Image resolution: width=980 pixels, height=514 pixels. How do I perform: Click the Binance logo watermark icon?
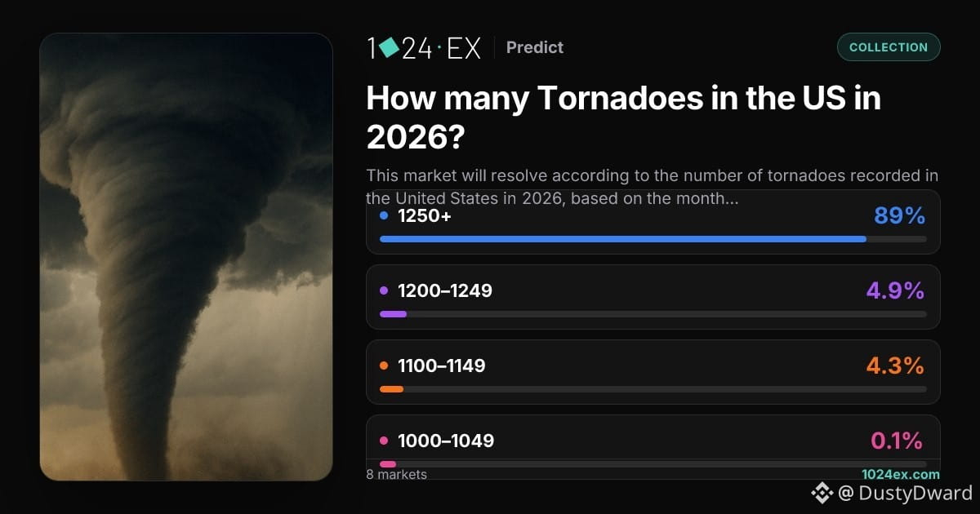(x=821, y=493)
